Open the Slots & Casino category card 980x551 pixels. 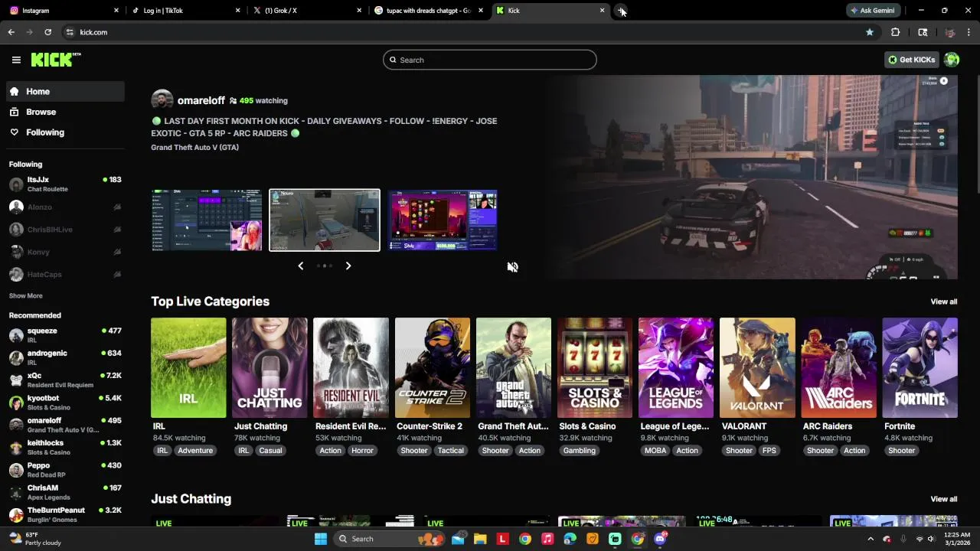595,368
